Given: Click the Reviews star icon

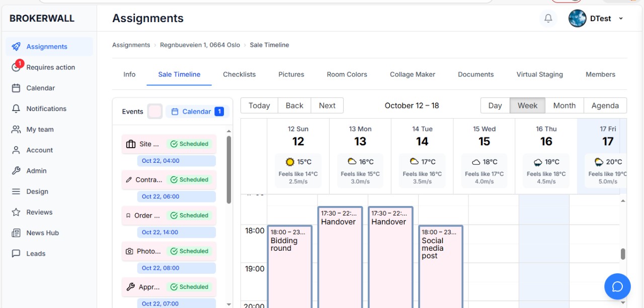Looking at the screenshot, I should click(x=16, y=212).
